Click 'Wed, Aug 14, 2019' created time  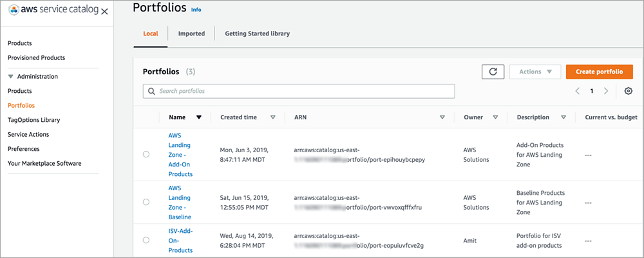point(247,241)
